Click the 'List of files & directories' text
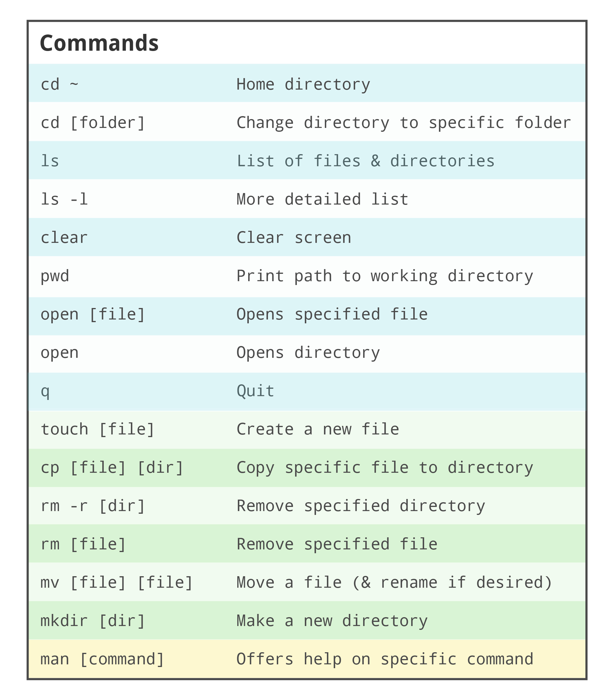 366,161
